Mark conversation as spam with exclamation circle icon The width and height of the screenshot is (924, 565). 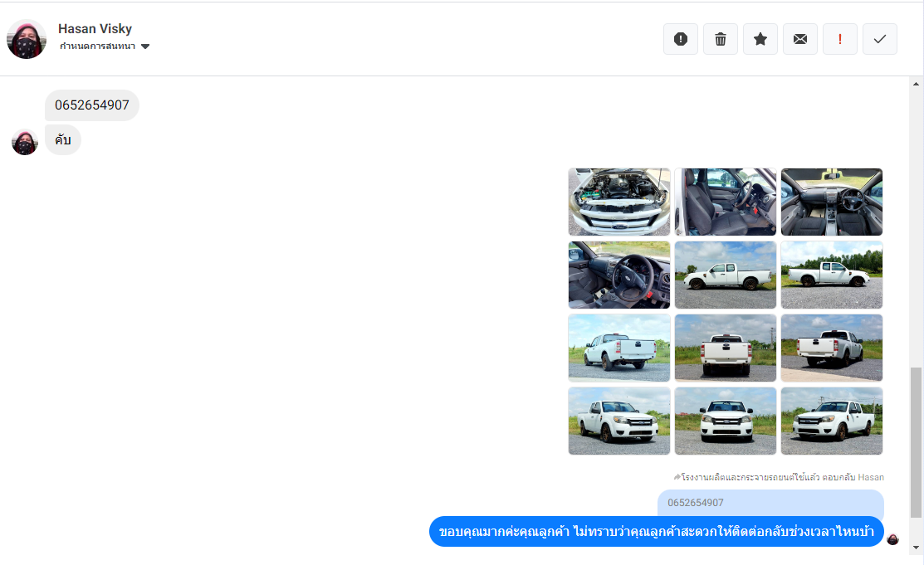[681, 39]
